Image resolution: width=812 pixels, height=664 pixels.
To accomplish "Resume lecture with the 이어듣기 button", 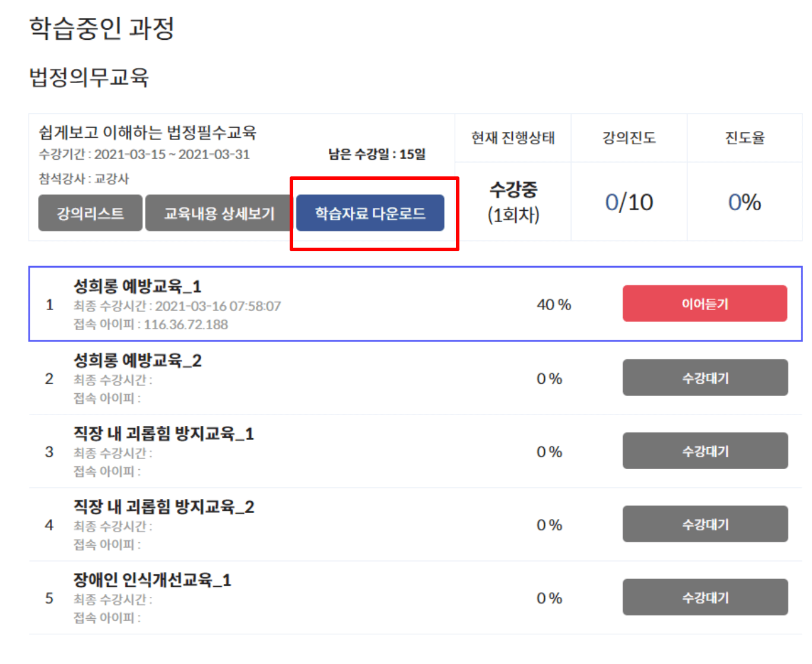I will point(705,303).
